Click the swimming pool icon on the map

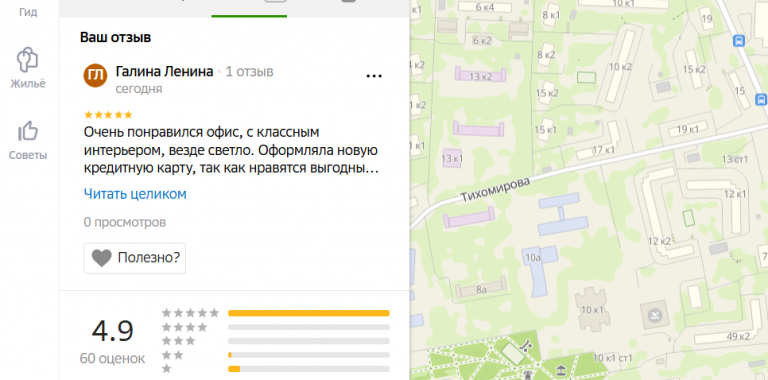[x=655, y=316]
